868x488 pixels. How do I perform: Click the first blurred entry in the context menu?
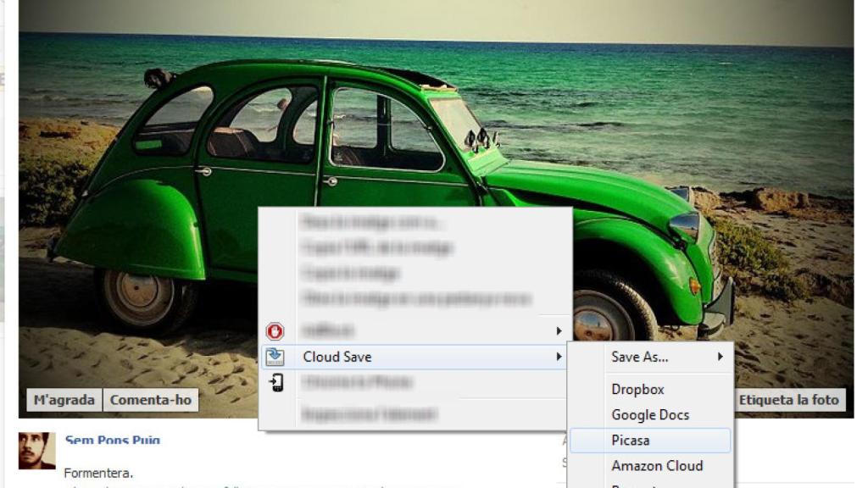click(373, 224)
